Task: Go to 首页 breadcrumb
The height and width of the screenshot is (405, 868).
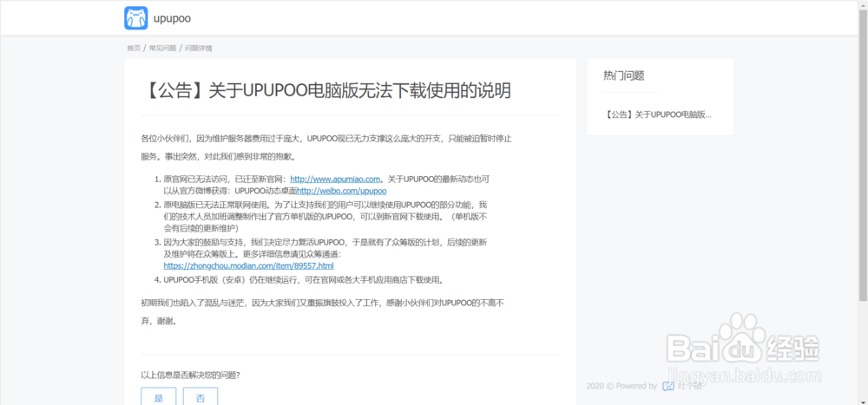Action: tap(134, 49)
